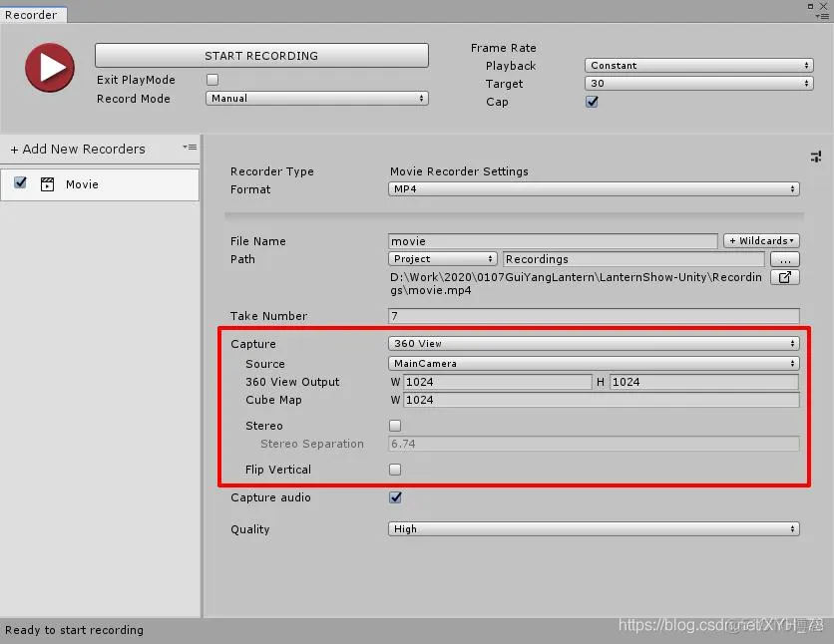Click the open output location icon
Screen dimensions: 834x644
785,277
